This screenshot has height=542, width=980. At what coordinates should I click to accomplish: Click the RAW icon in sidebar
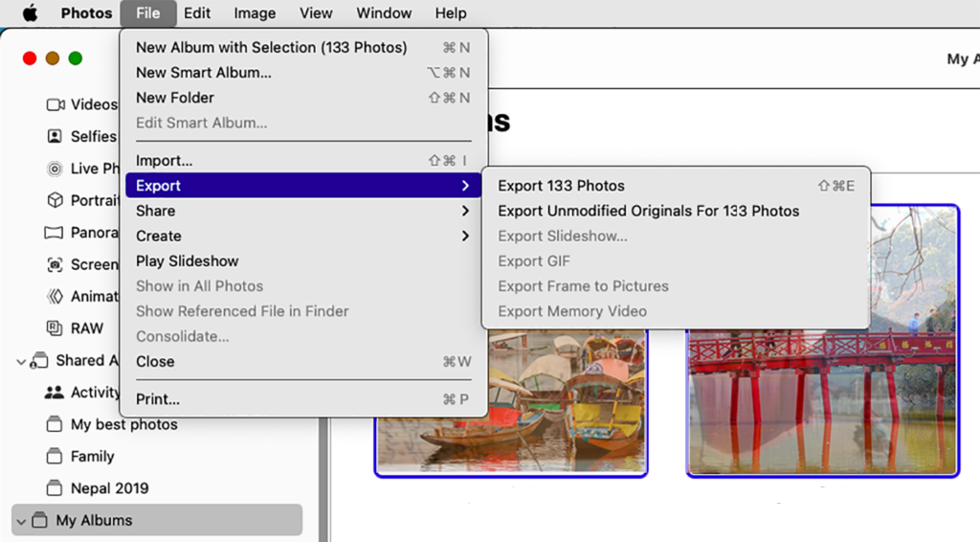[55, 328]
